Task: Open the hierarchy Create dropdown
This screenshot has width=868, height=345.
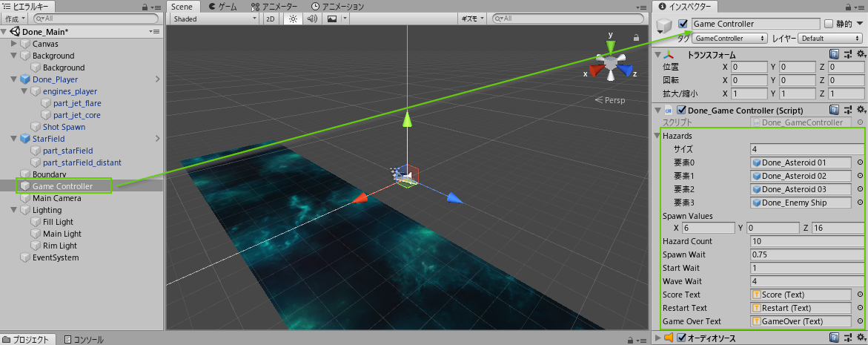Action: click(x=15, y=19)
